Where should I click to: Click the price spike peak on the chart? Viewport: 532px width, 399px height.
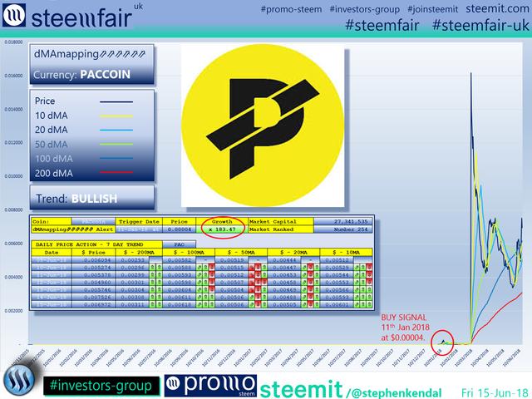470,74
